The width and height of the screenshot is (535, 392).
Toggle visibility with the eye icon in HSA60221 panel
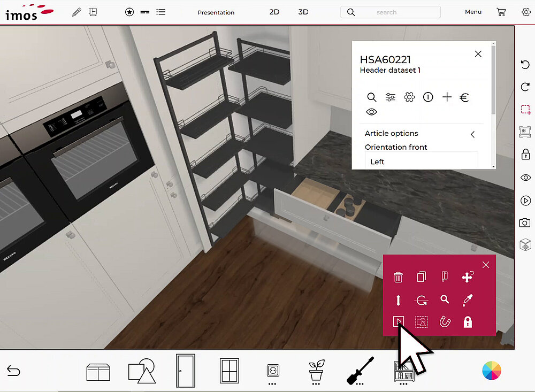(372, 112)
